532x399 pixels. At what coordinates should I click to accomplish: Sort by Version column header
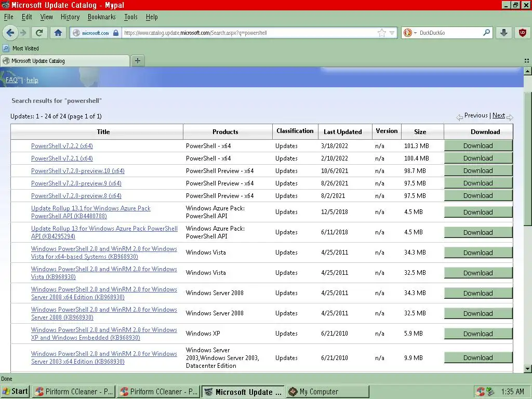[387, 131]
